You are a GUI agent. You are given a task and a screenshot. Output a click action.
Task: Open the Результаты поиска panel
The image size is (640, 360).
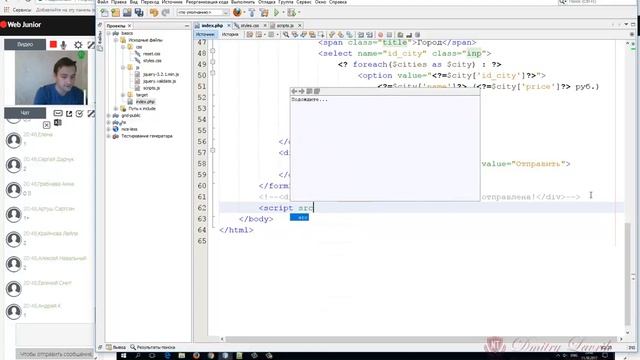coord(153,347)
